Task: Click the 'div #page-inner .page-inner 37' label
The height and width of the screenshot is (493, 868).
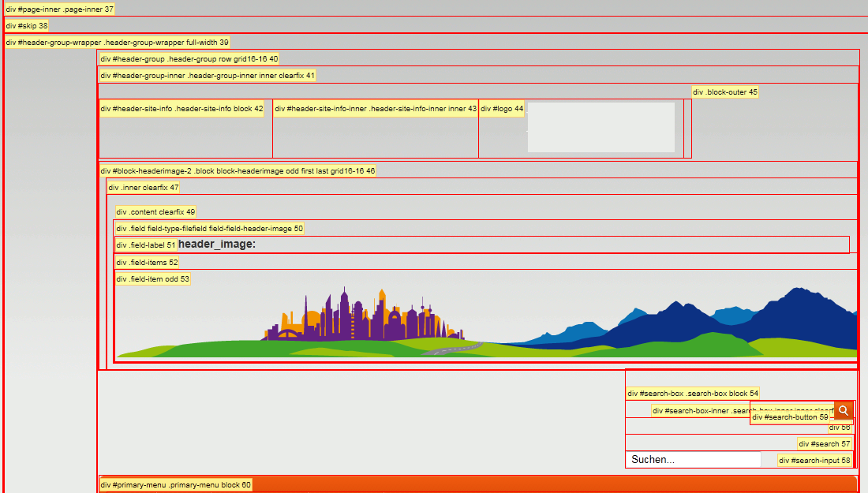Action: click(x=60, y=9)
